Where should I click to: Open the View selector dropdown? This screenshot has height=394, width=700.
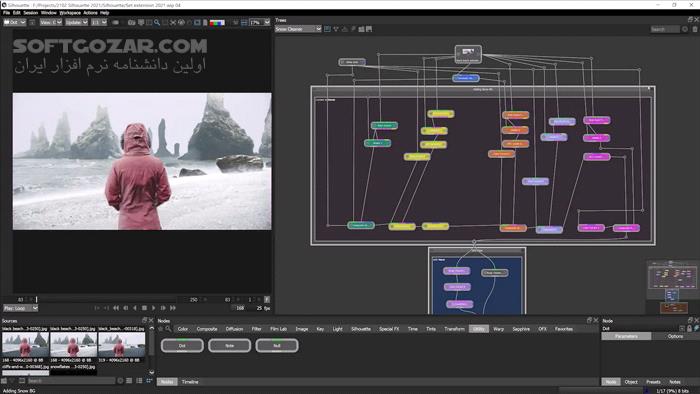(x=51, y=22)
